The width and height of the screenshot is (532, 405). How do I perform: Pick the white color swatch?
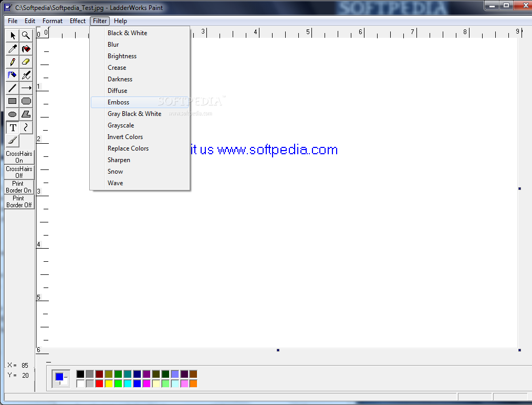(x=80, y=383)
